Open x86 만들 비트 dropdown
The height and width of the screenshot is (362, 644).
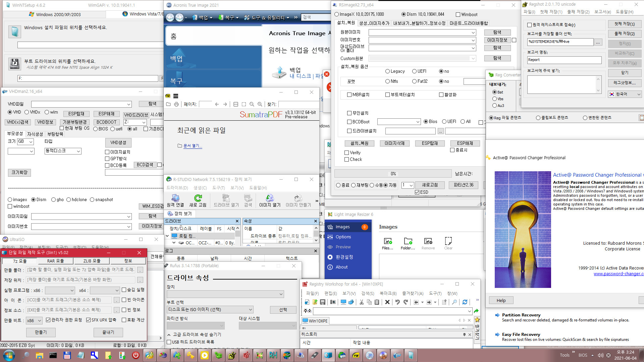tap(34, 320)
